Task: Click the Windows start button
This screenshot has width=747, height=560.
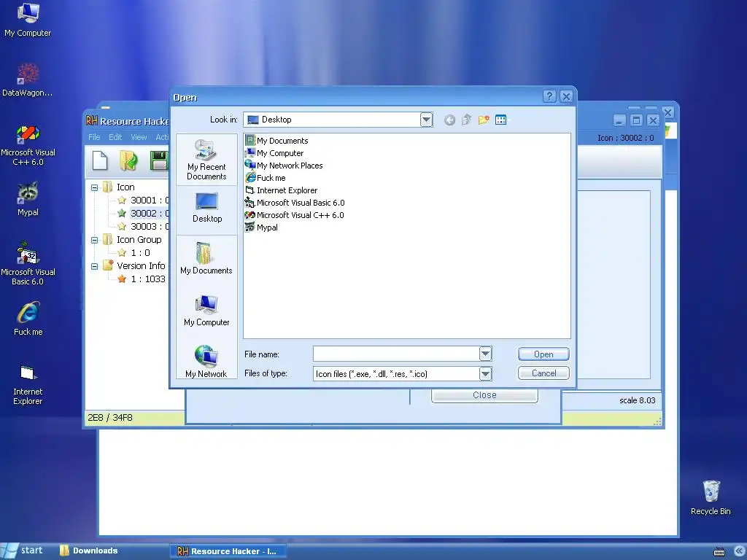Action: click(22, 551)
